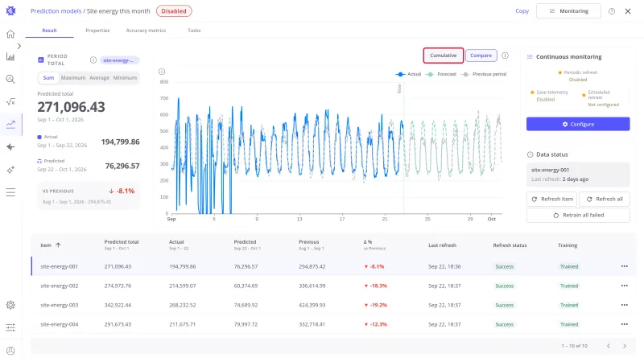
Task: Toggle the Forecast series in legend
Action: [x=441, y=74]
